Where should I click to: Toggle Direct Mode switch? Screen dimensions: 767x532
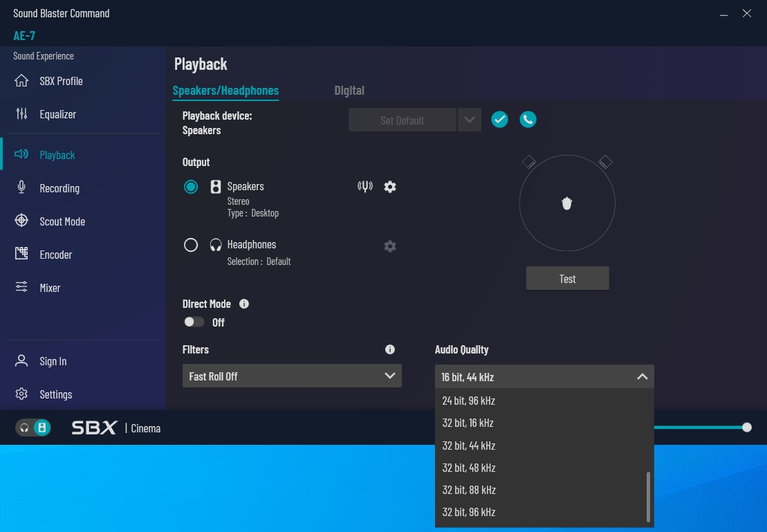click(194, 322)
